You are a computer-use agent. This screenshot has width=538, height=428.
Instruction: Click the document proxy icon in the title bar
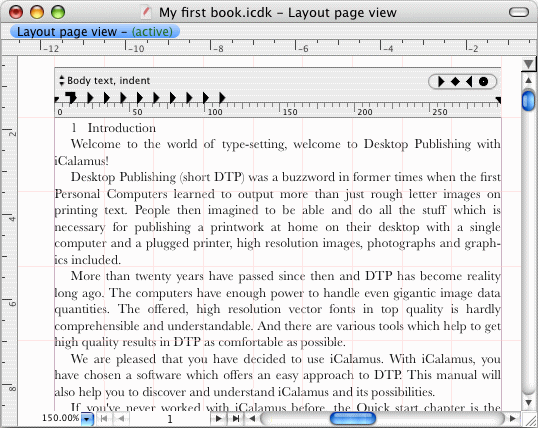click(x=146, y=13)
